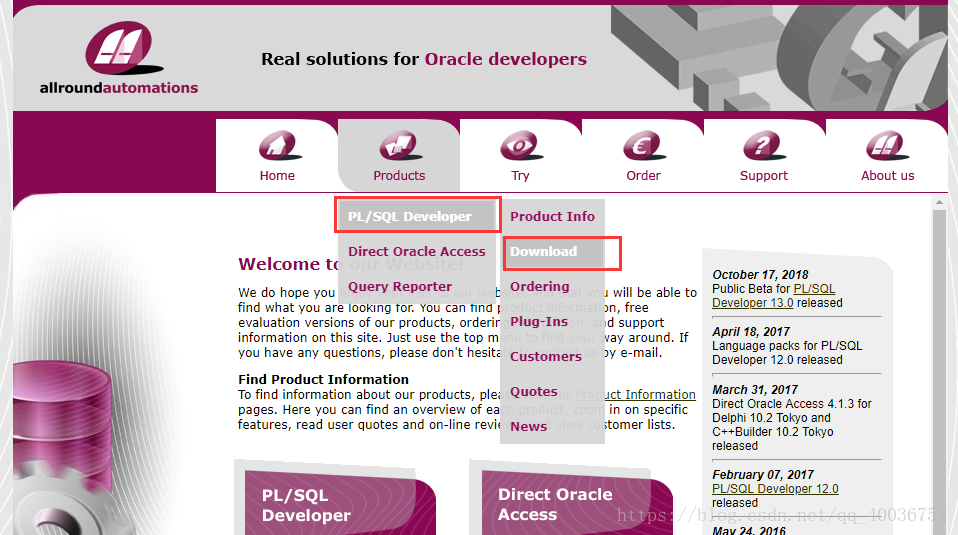Image resolution: width=958 pixels, height=535 pixels.
Task: Click the Support question mark icon
Action: click(764, 145)
